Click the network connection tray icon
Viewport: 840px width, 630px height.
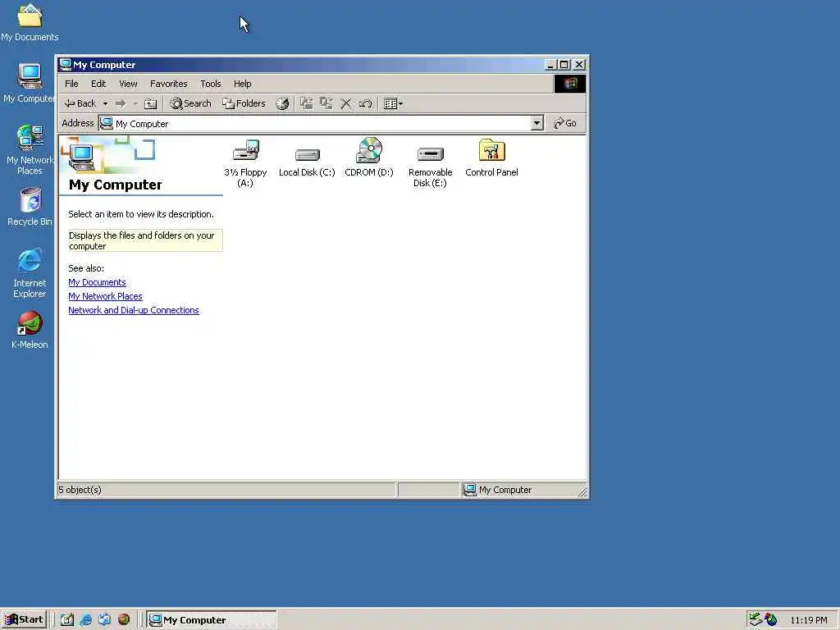click(756, 619)
